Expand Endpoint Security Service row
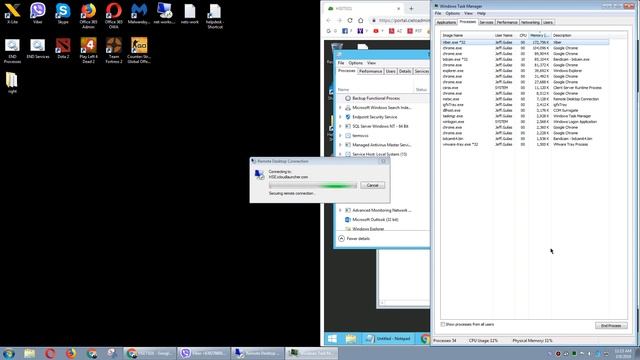Viewport: 640px width, 360px height. (x=340, y=117)
